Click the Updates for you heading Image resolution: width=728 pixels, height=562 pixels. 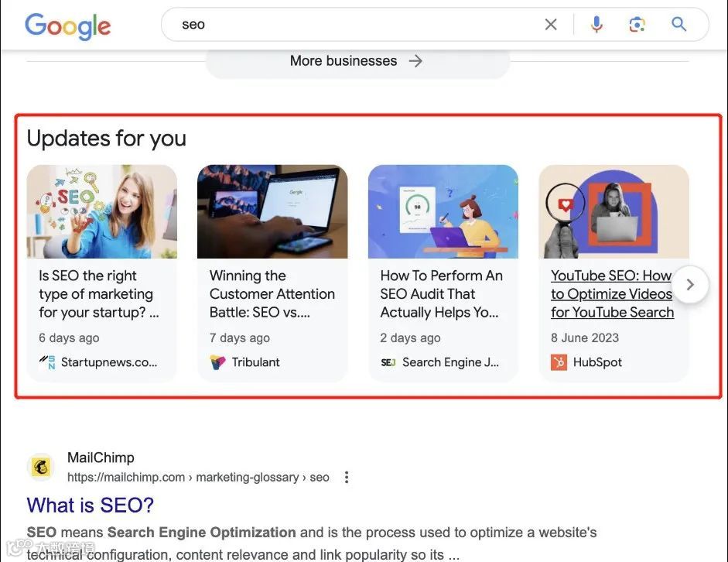106,139
